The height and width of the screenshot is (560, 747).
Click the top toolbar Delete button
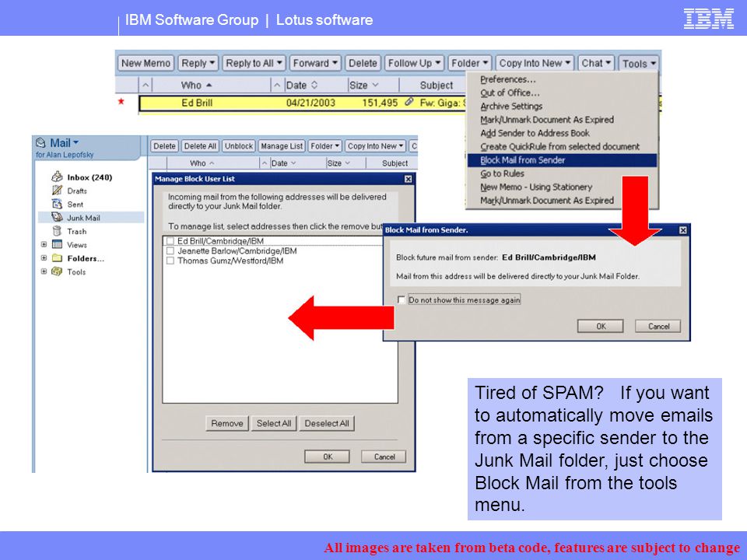[x=363, y=63]
